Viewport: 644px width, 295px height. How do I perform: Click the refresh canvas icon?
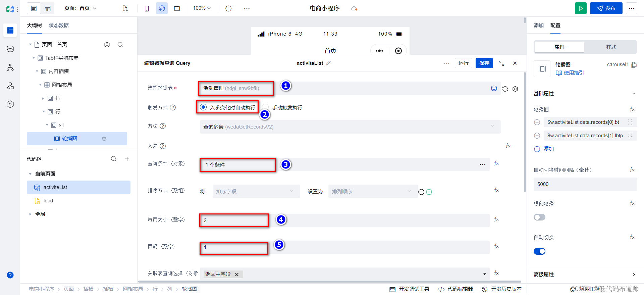click(x=228, y=8)
